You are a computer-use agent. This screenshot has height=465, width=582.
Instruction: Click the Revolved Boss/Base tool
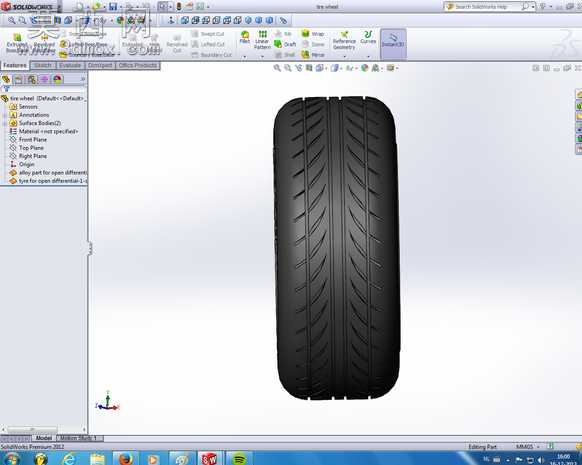click(44, 43)
